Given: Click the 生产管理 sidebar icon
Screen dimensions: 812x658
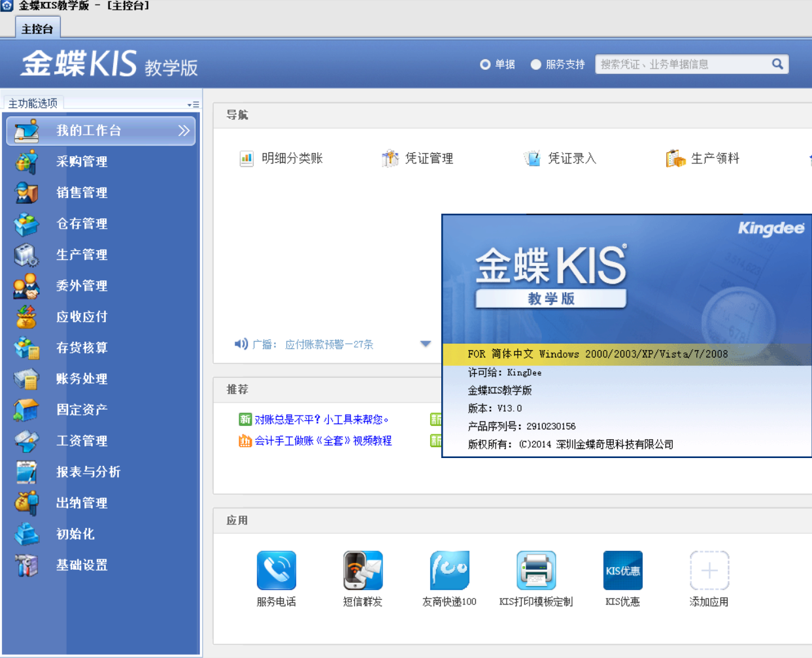Looking at the screenshot, I should pos(27,255).
